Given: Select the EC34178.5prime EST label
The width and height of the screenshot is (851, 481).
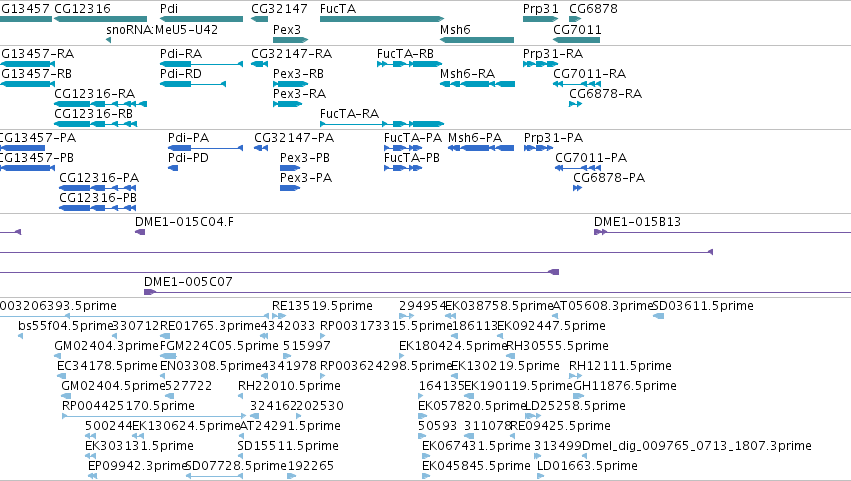Looking at the screenshot, I should click(x=107, y=366).
